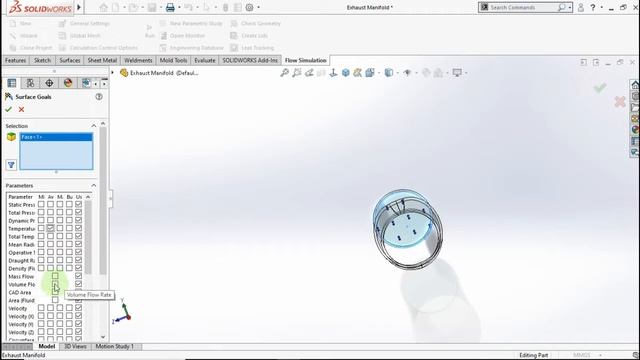Toggle Static Pressure use-for-convergence checkbox
Image resolution: width=640 pixels, height=360 pixels.
point(78,204)
